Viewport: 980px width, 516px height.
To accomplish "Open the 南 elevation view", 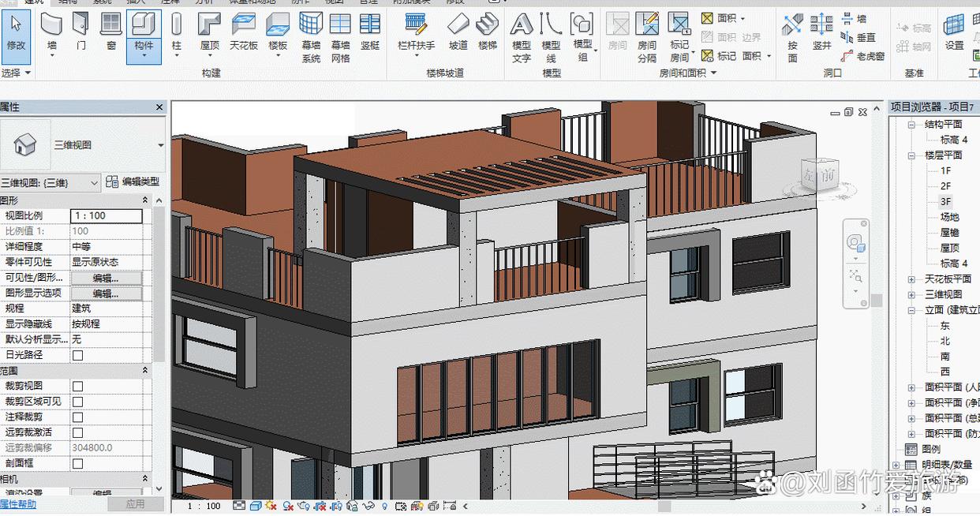I will tap(944, 356).
